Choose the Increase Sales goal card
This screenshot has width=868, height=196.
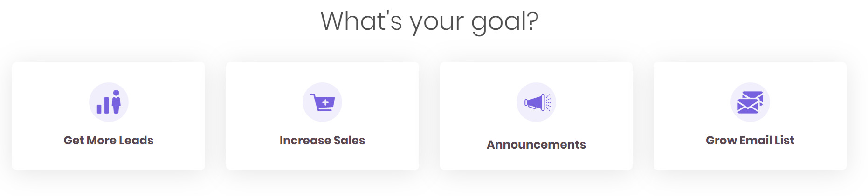[322, 116]
